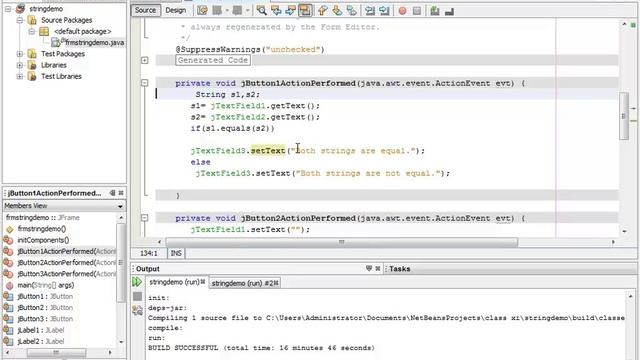Collapse the stringdemo project node
640x360 pixels.
tap(8, 8)
